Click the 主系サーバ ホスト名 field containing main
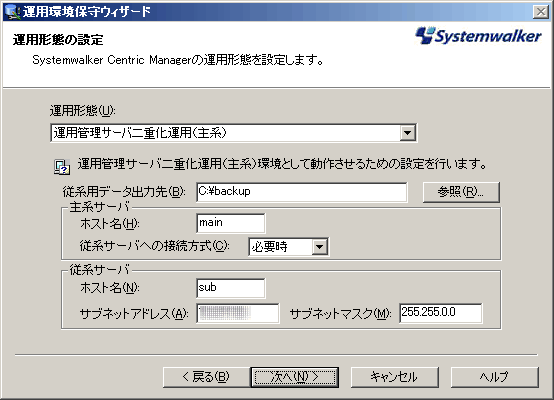Screen dimensions: 554x400 click(231, 223)
